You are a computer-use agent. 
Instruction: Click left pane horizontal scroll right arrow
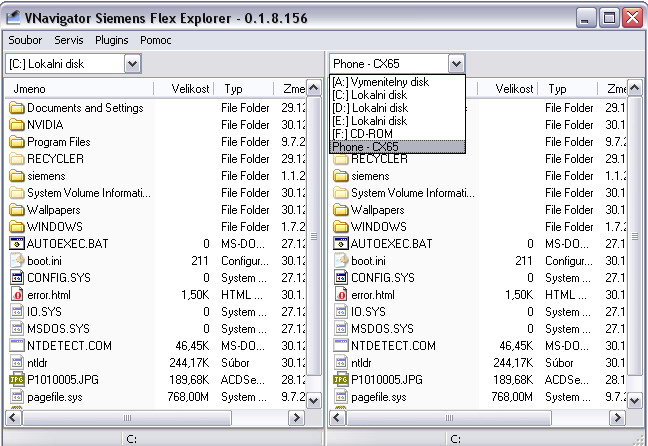tap(296, 417)
